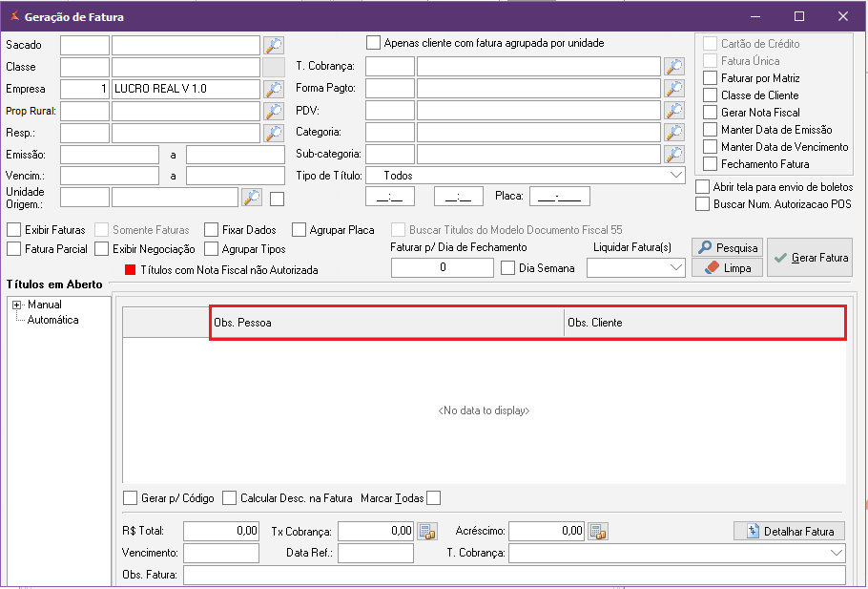Check Manter Data de Vencimento
The width and height of the screenshot is (868, 589).
click(x=710, y=147)
